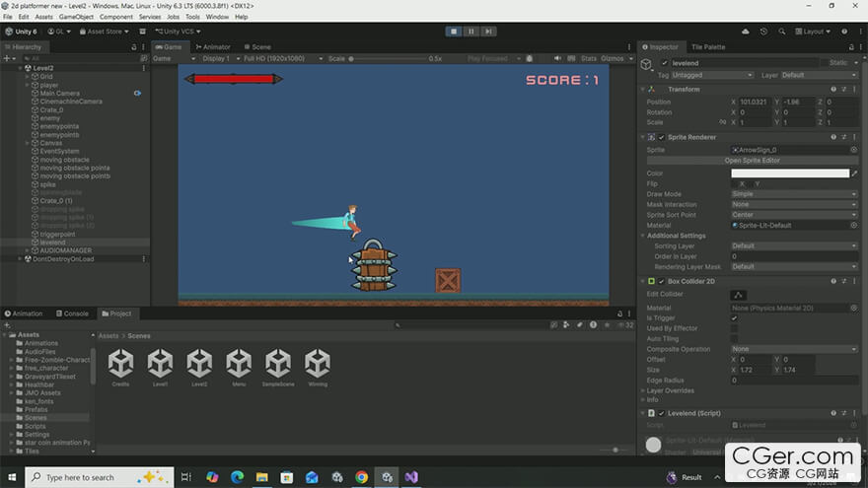Viewport: 868px width, 488px height.
Task: Open the Undo History icon
Action: pyautogui.click(x=763, y=32)
